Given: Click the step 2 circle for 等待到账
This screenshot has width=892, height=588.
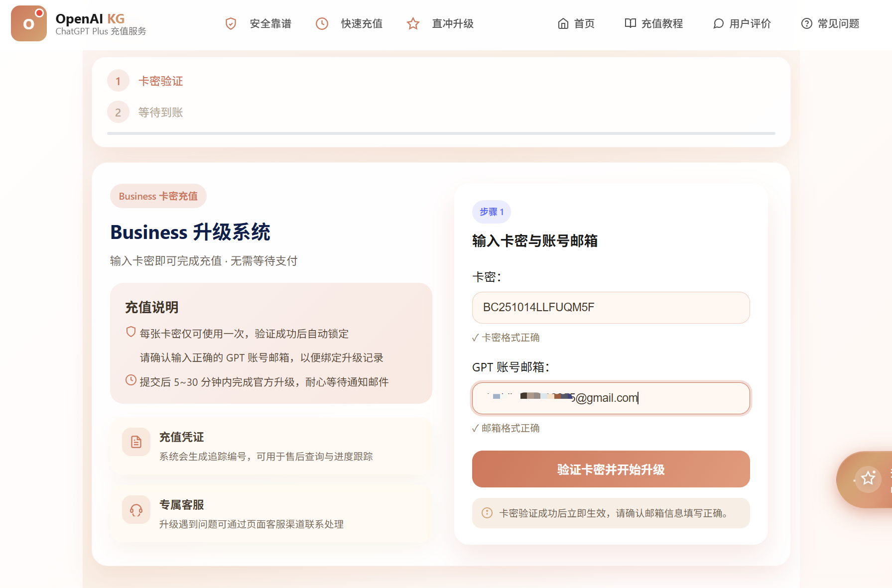Looking at the screenshot, I should (118, 112).
